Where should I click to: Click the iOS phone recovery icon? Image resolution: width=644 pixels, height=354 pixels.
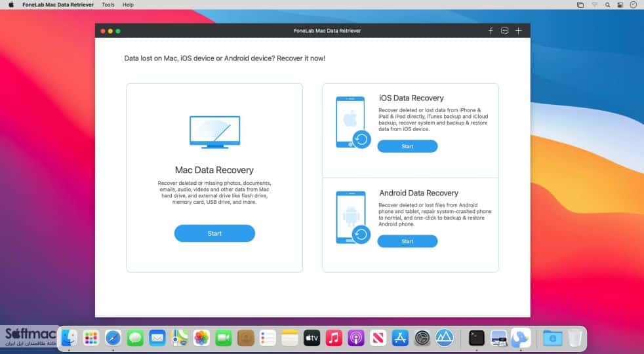point(353,123)
